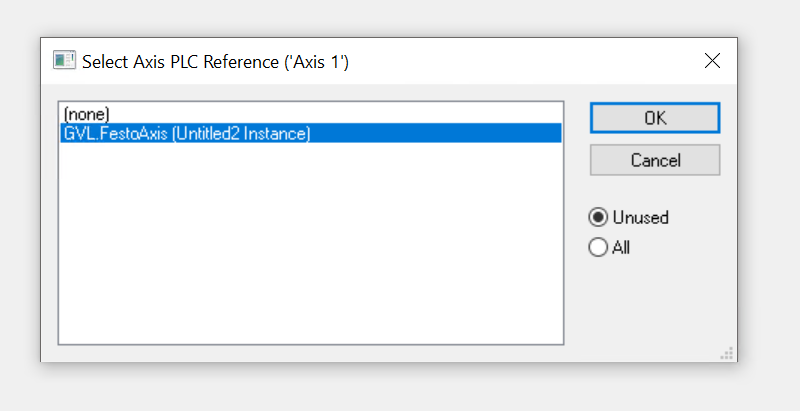This screenshot has width=800, height=411.
Task: Click the filled dot of Unused option
Action: [x=598, y=217]
